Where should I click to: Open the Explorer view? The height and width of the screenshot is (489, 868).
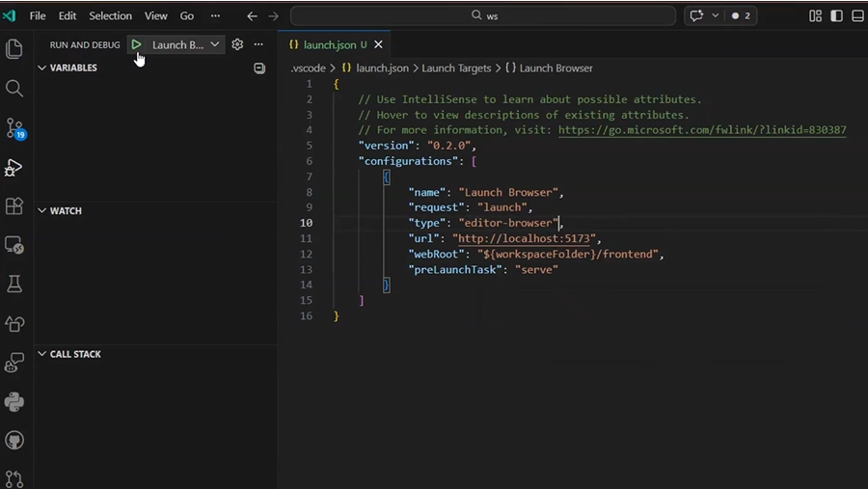point(14,49)
